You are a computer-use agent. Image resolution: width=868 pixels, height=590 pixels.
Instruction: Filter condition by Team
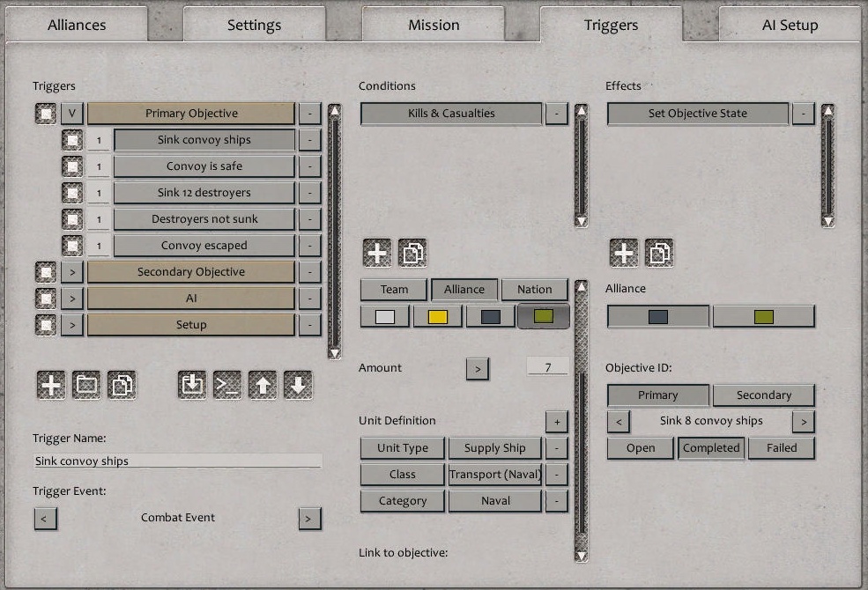(x=394, y=290)
